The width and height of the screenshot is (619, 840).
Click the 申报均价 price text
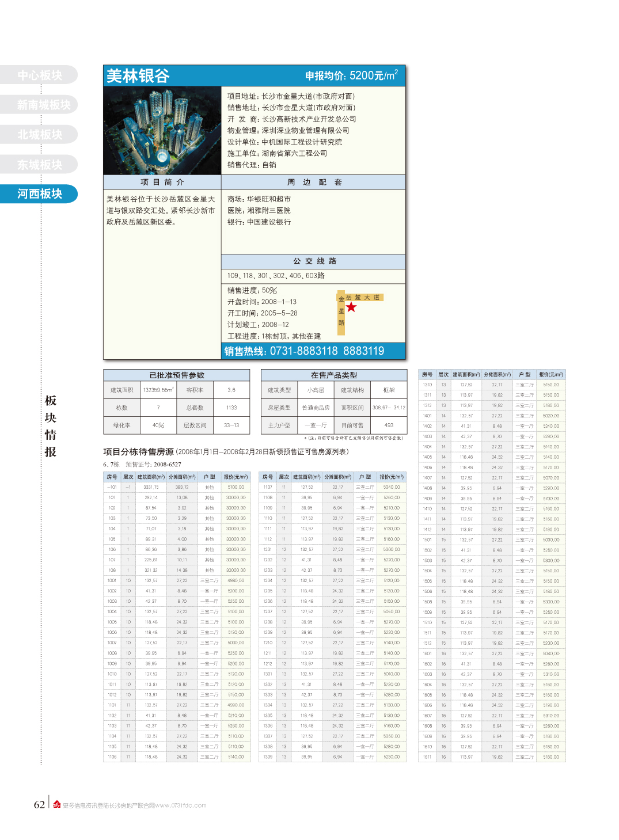tap(351, 76)
